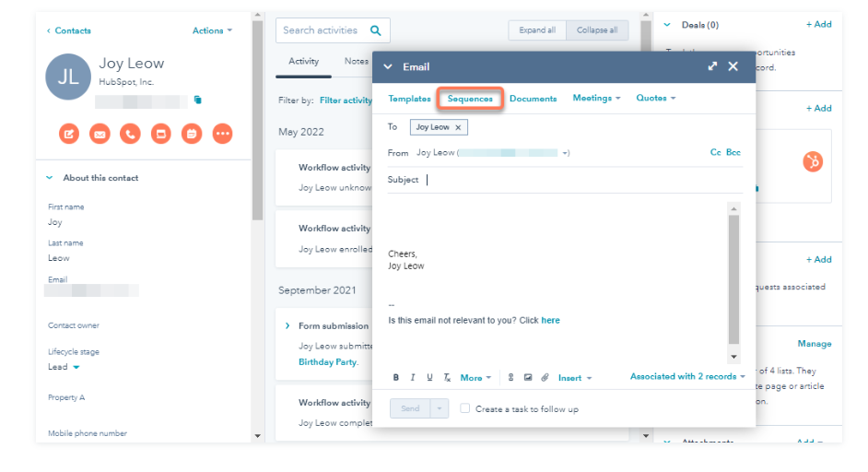
Task: Click the orange HubSpot sprocket icon
Action: tap(813, 161)
